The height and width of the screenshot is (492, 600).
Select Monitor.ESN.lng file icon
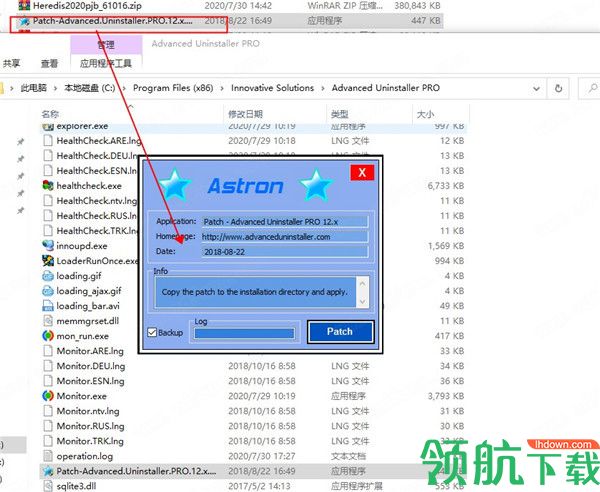tap(47, 381)
